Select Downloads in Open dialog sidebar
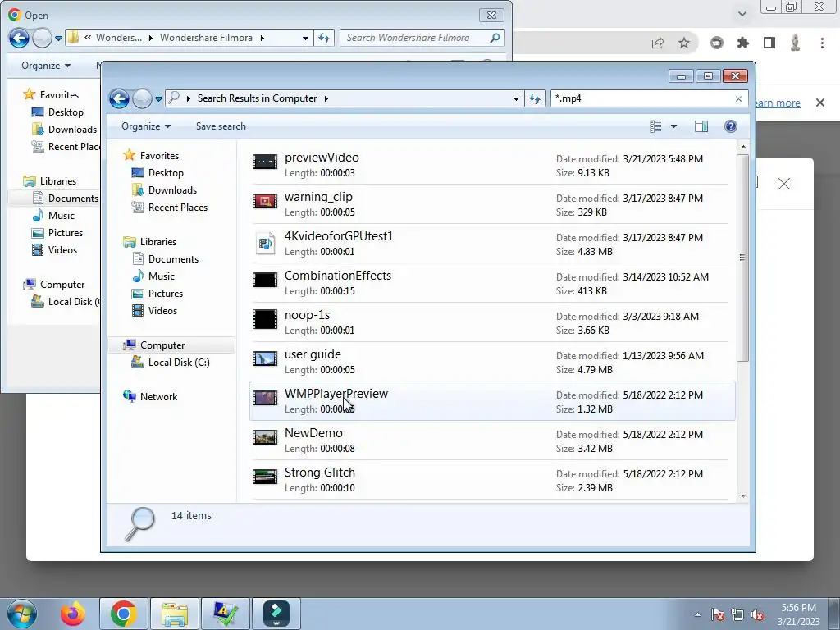This screenshot has width=840, height=630. (x=72, y=130)
